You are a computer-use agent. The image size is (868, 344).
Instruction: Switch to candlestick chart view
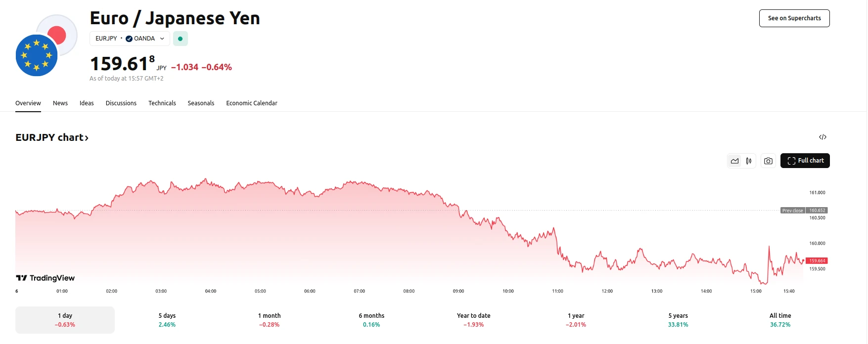tap(749, 161)
